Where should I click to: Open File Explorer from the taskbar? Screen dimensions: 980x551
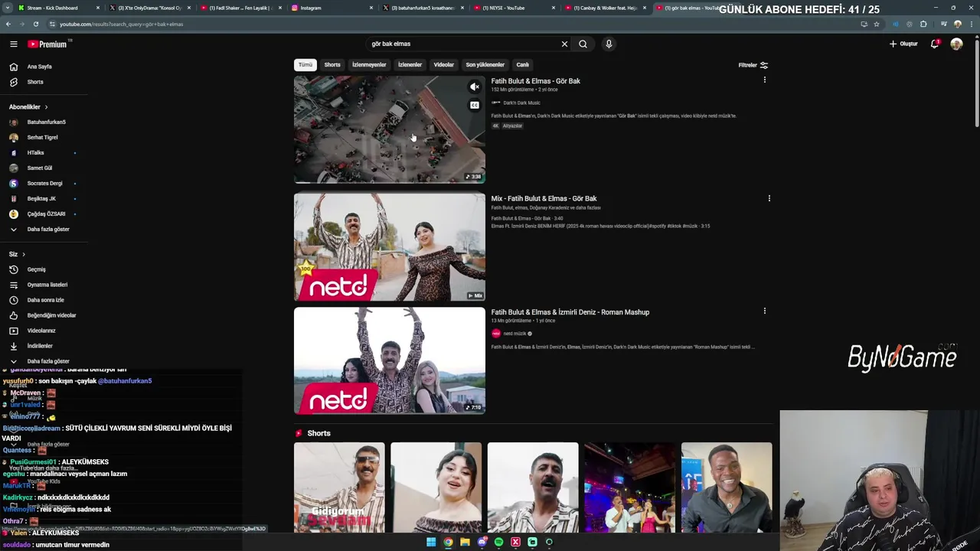coord(465,542)
